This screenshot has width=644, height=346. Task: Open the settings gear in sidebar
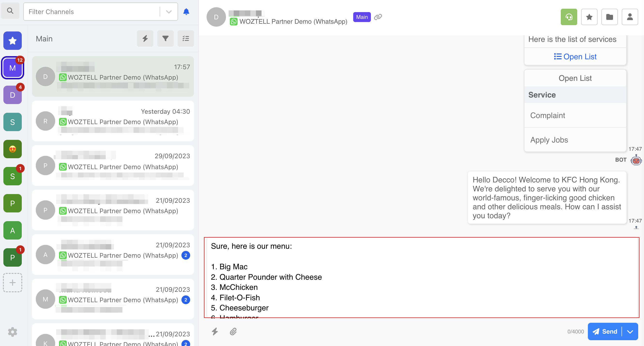pos(13,332)
